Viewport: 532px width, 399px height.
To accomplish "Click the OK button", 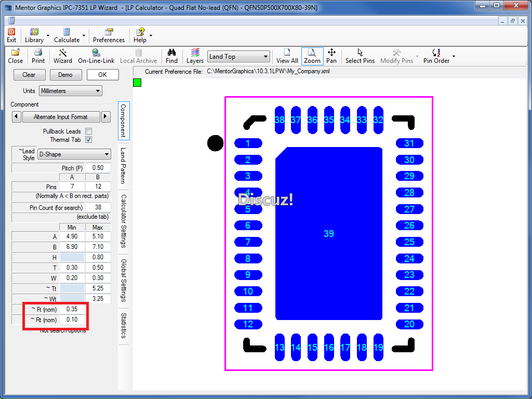I will click(x=102, y=75).
